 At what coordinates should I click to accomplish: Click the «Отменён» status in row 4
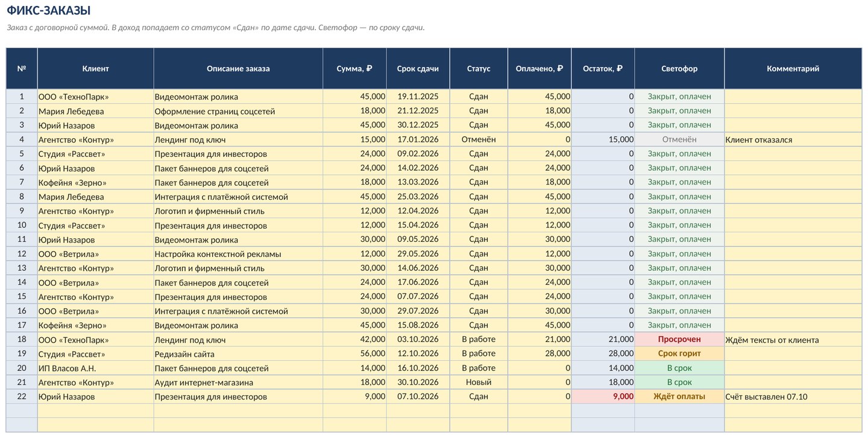479,139
